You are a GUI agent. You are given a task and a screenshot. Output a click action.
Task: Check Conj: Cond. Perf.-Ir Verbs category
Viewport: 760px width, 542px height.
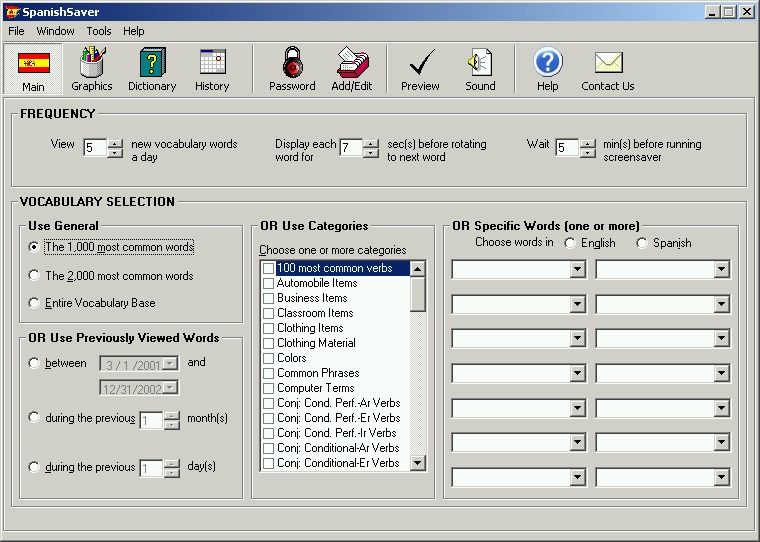[x=268, y=433]
